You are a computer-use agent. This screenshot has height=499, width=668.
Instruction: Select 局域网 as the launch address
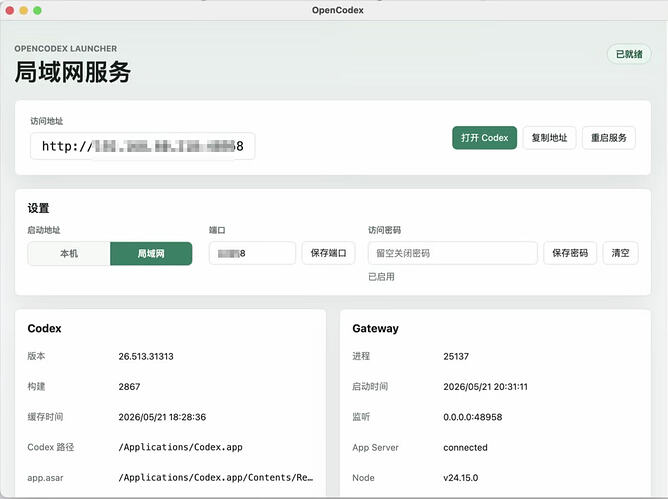(x=151, y=254)
